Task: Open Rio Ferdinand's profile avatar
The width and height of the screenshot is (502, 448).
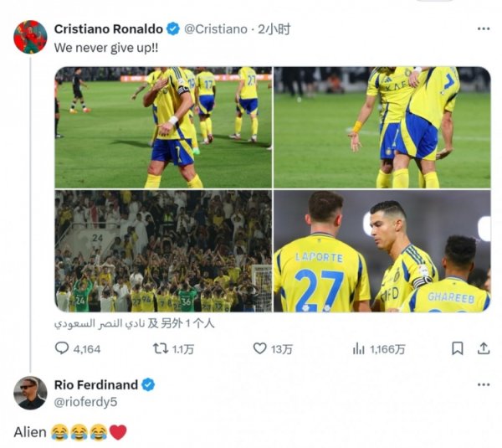Action: coord(30,393)
